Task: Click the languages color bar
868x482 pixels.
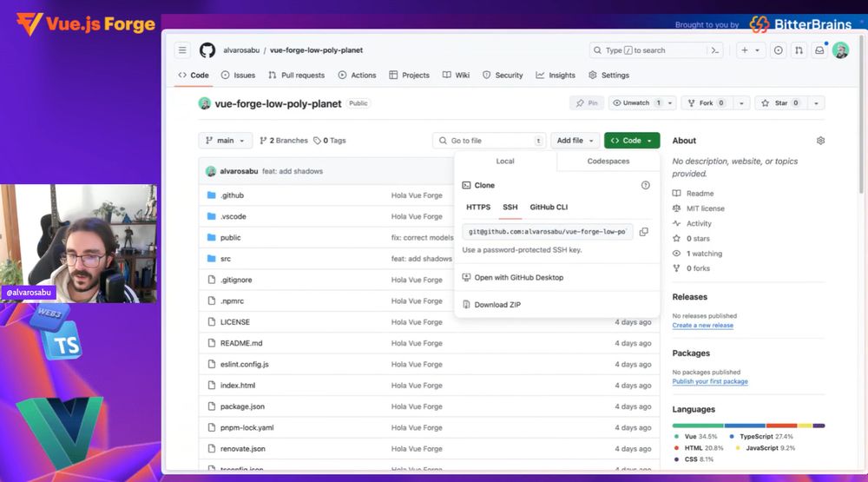Action: click(x=748, y=426)
